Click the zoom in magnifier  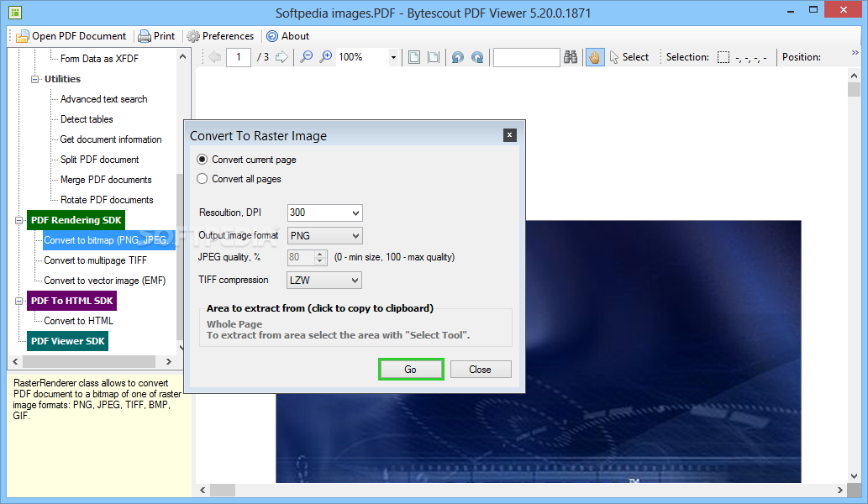tap(326, 57)
